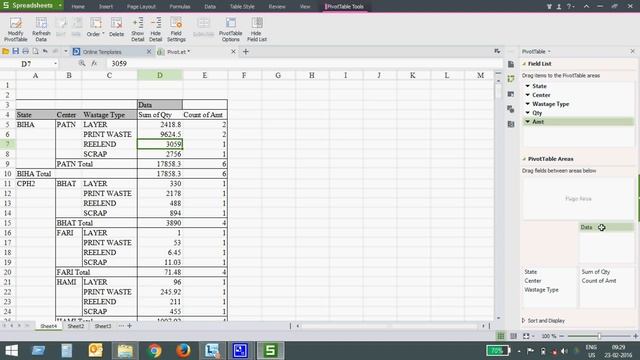The image size is (640, 360).
Task: Collapse the Field List section
Action: [x=524, y=64]
